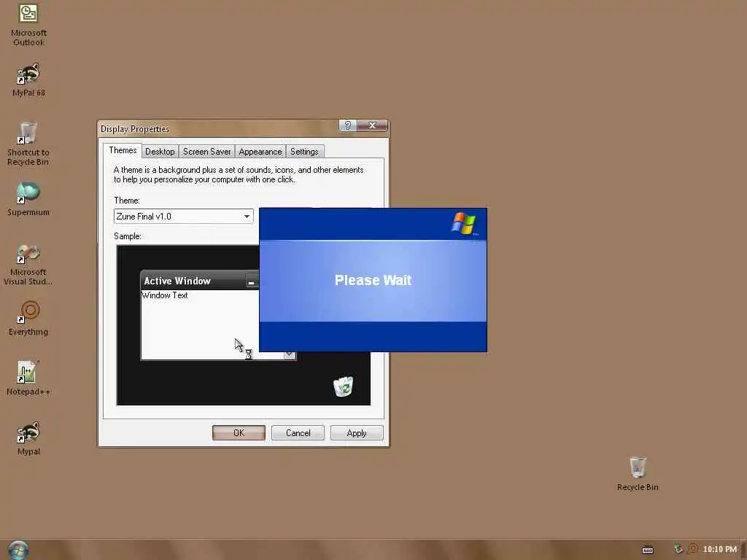Click the Windows logo on wait screen
Viewport: 747px width, 560px height.
tap(463, 223)
